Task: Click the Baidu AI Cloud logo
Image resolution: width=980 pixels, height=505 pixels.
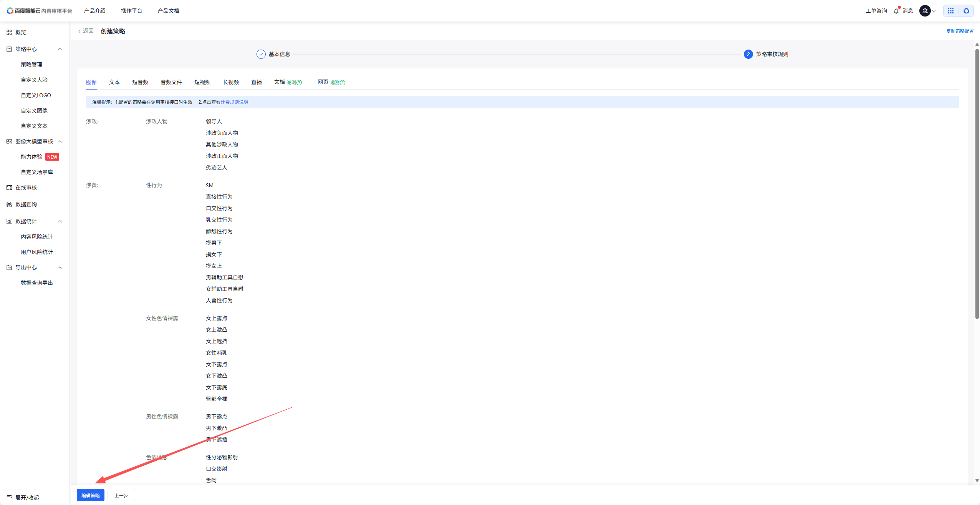Action: pos(23,11)
